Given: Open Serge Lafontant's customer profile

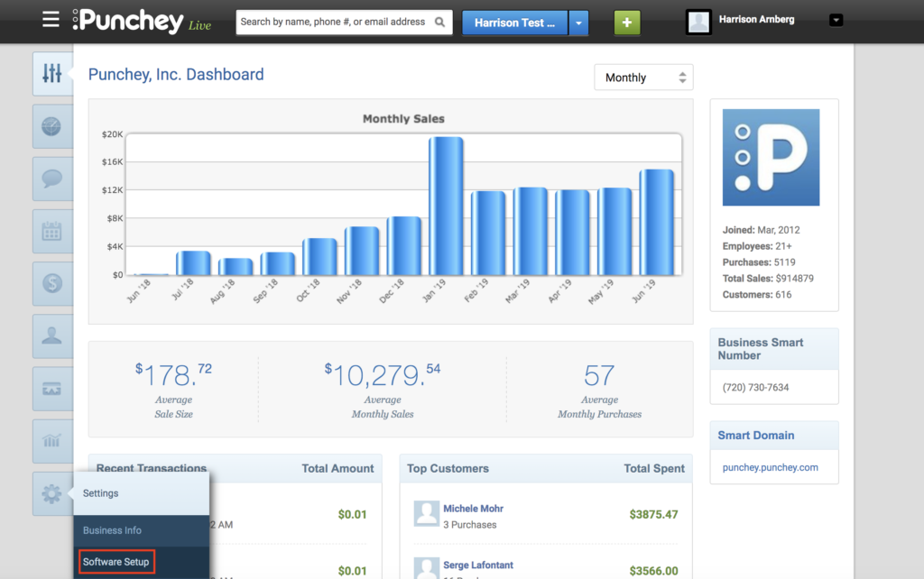Looking at the screenshot, I should (x=478, y=565).
